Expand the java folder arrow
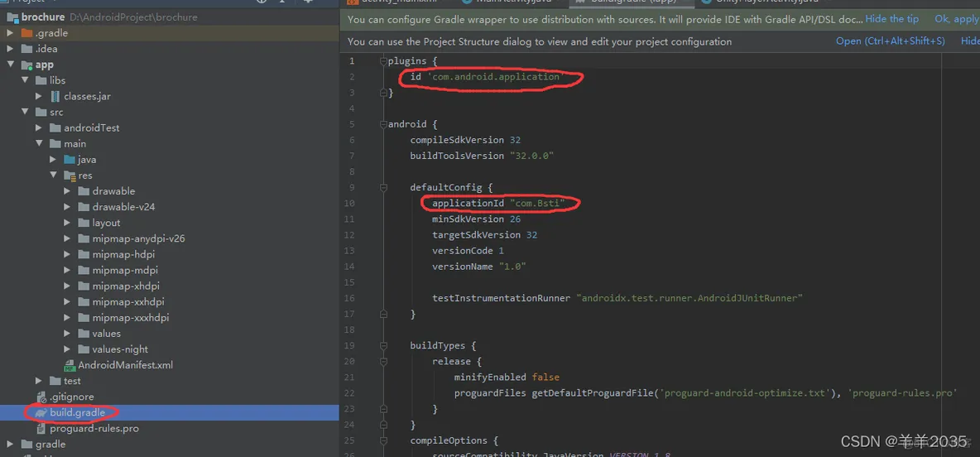This screenshot has width=980, height=457. coord(53,160)
